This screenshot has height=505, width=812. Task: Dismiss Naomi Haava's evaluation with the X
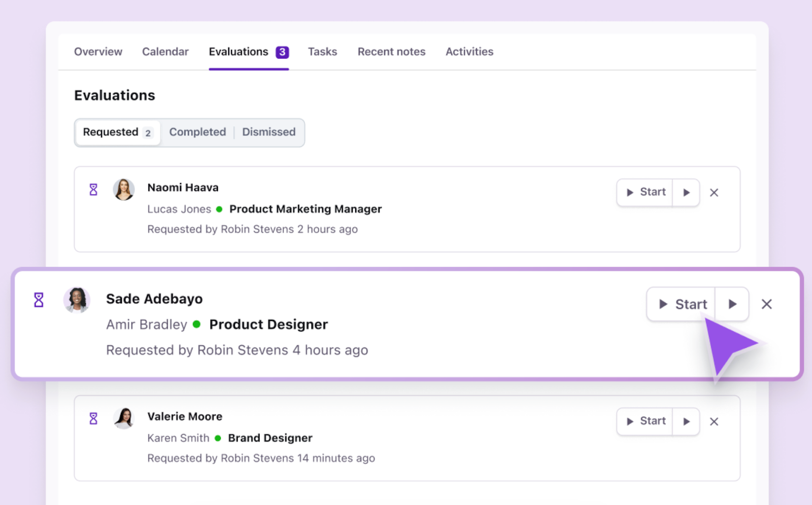click(714, 193)
